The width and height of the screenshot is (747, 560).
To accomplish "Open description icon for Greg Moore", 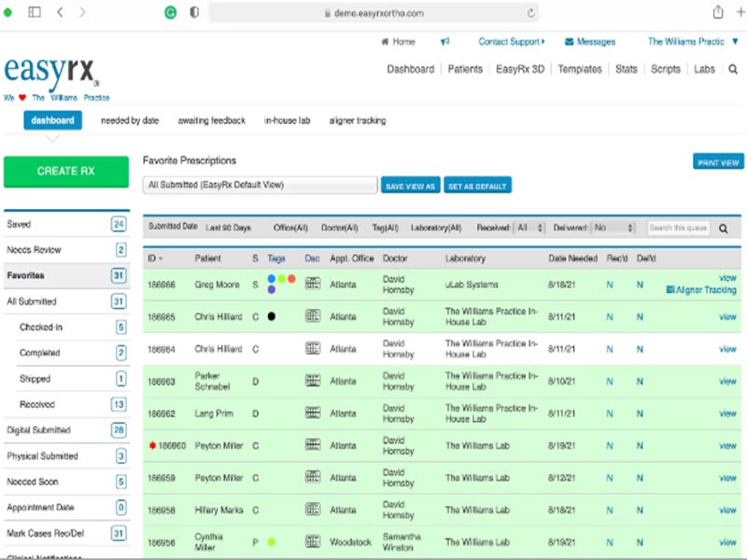I will [313, 285].
